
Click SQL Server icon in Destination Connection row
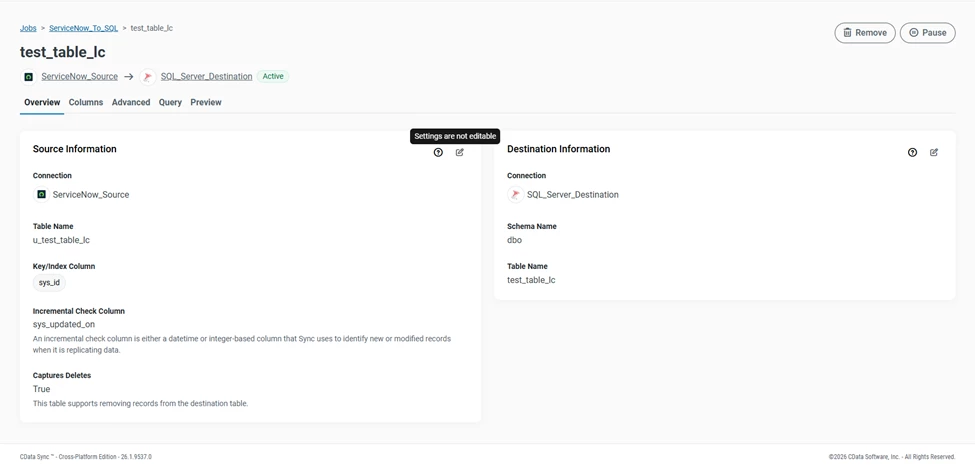tap(515, 195)
